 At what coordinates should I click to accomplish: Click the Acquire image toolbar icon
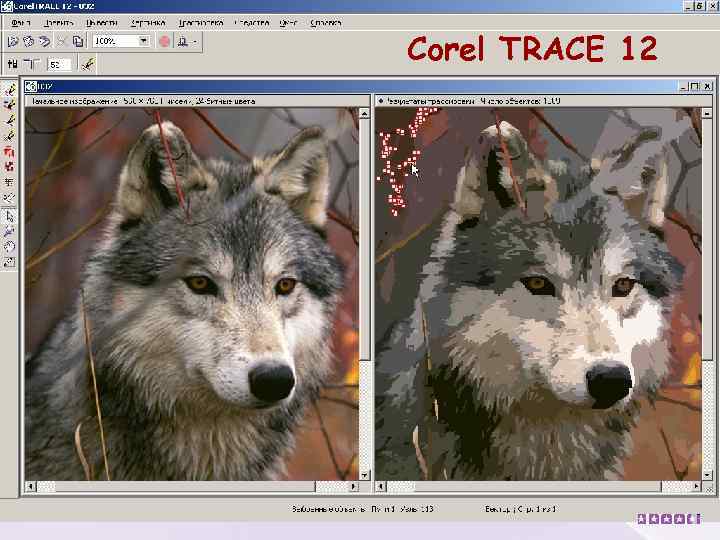(28, 42)
